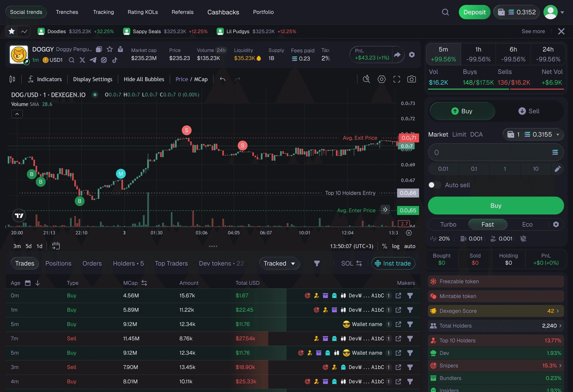Open DOGGY X (Twitter) link icon

pyautogui.click(x=82, y=60)
